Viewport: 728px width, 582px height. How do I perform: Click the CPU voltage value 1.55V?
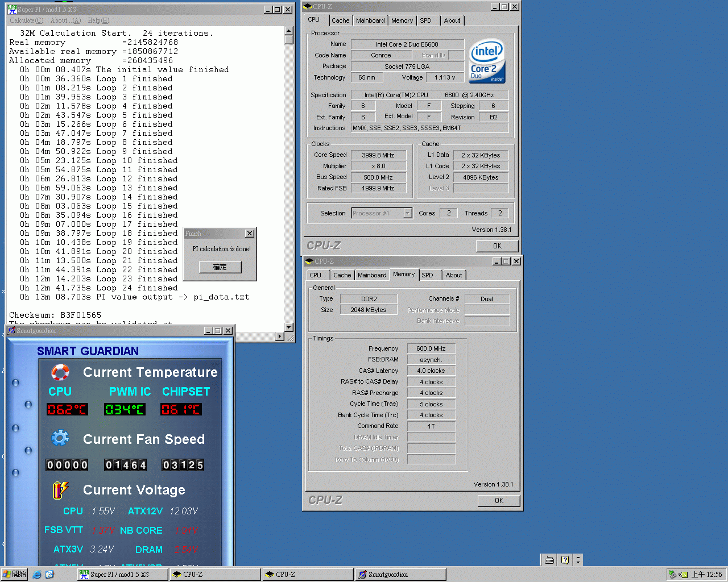coord(104,512)
